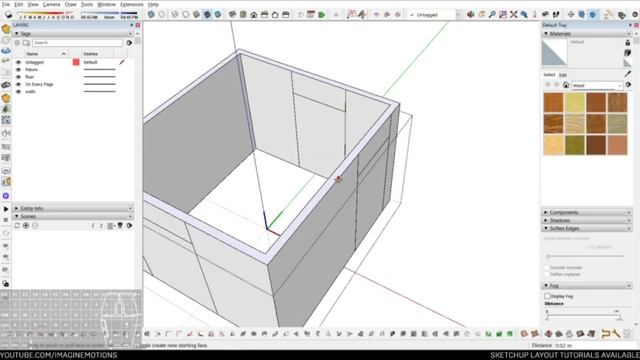This screenshot has width=640, height=360.
Task: Open the Draw menu
Action: pyautogui.click(x=71, y=4)
